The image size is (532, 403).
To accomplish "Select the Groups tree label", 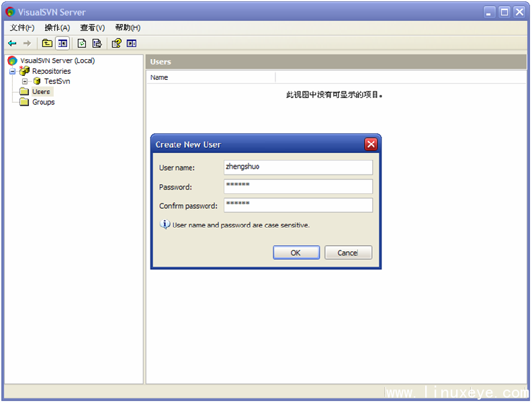I will (44, 102).
